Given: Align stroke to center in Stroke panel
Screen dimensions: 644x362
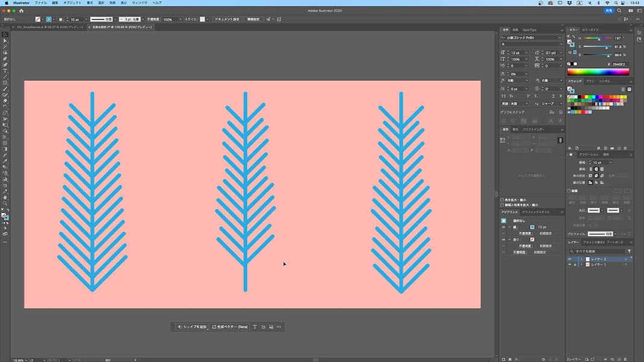Looking at the screenshot, I should coord(591,182).
